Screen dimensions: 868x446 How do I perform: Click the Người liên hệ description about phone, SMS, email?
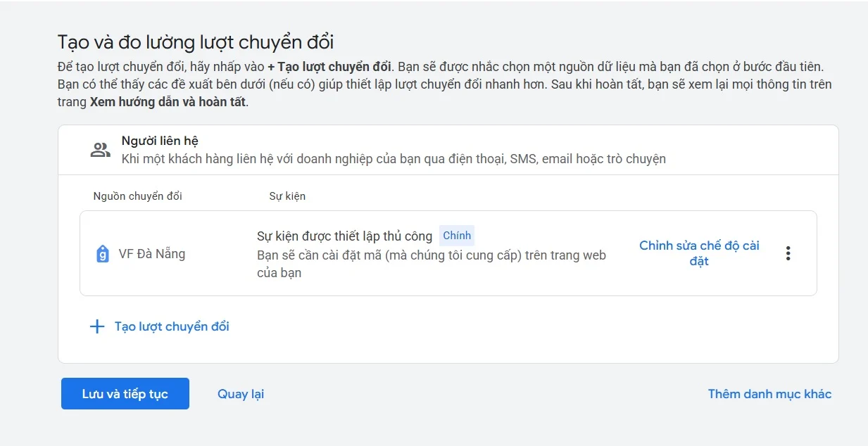pyautogui.click(x=394, y=158)
